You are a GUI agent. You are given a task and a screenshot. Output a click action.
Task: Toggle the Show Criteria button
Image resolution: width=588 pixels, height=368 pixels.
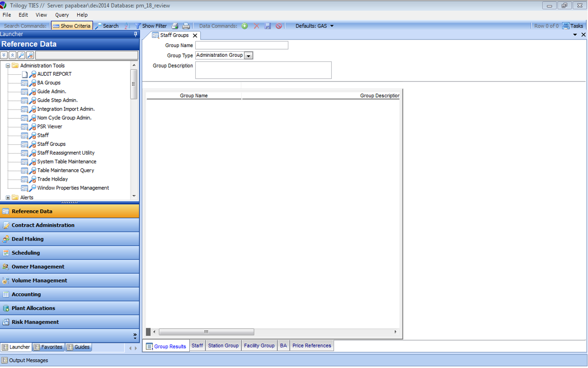pos(72,26)
